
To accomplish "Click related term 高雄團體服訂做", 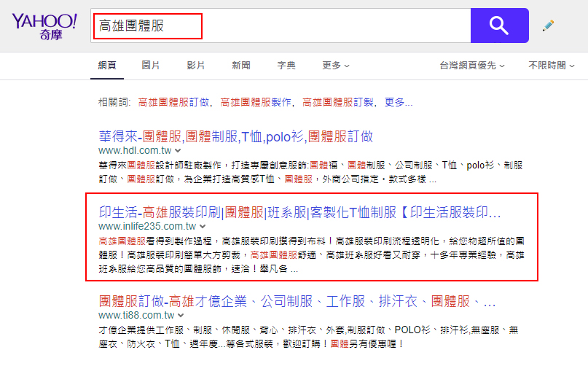I will point(173,102).
